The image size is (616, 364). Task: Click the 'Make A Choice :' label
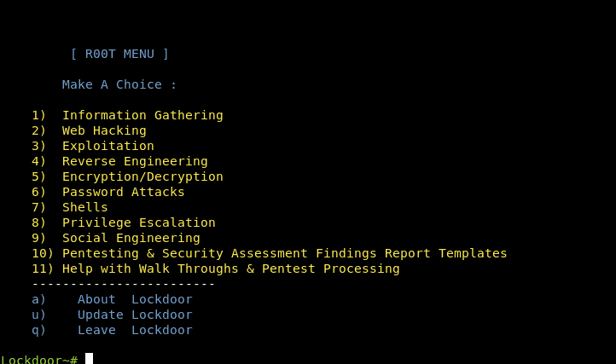tap(119, 84)
